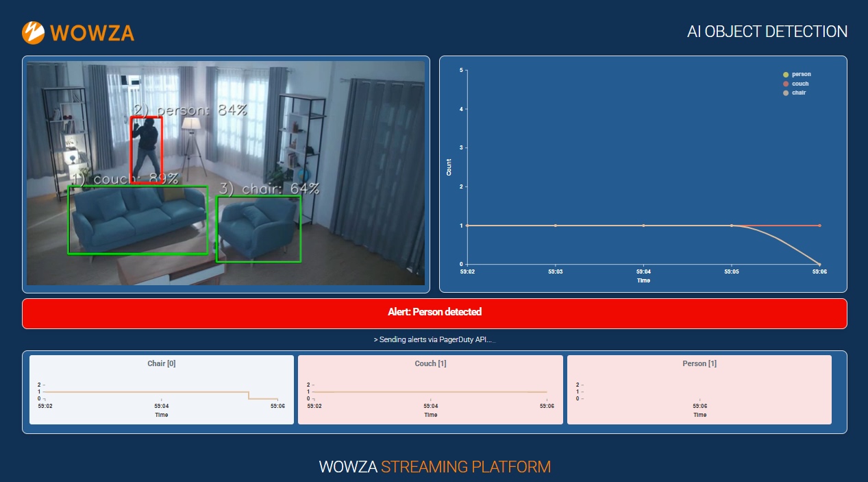The height and width of the screenshot is (482, 868).
Task: Click the "3) chair: 64%" detection label
Action: tap(269, 189)
